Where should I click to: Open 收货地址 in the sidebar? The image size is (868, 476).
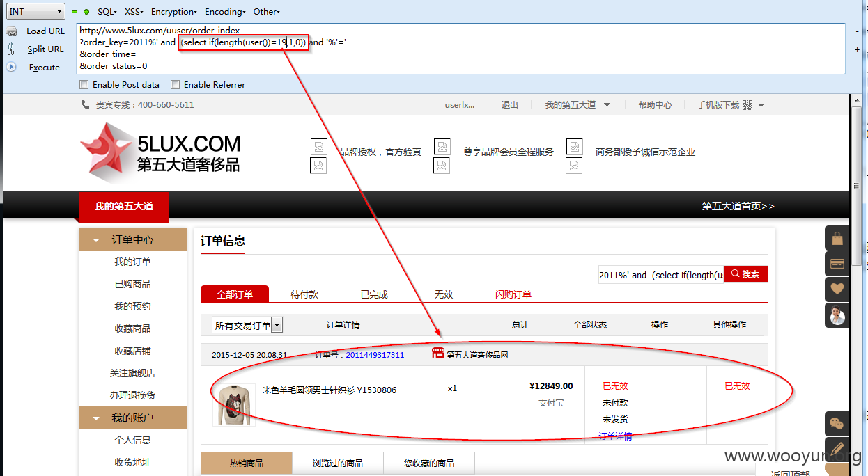[x=132, y=463]
